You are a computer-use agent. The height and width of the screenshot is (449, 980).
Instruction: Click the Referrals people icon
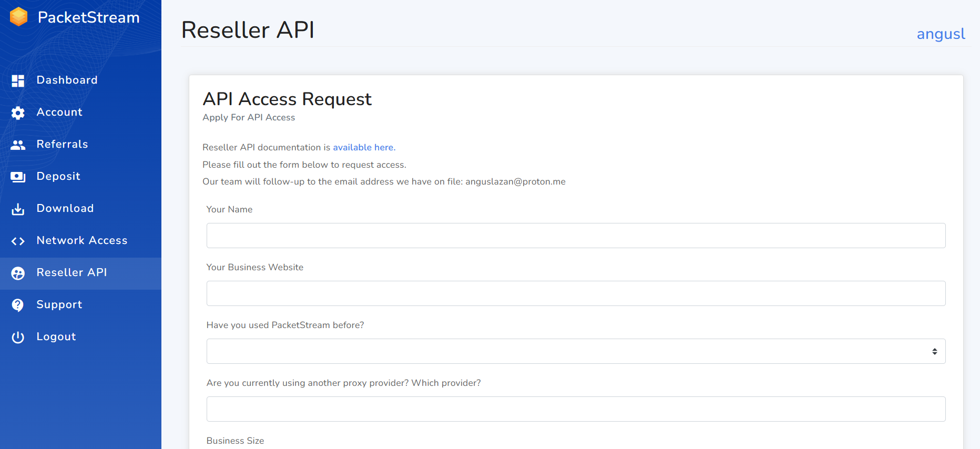[18, 145]
